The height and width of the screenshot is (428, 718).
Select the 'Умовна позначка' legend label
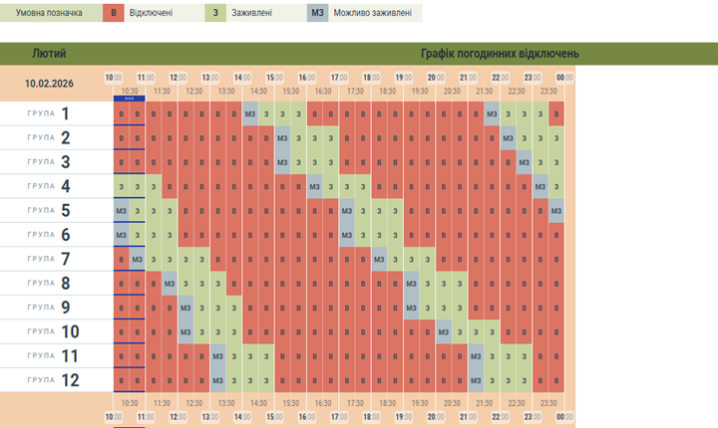coord(49,13)
